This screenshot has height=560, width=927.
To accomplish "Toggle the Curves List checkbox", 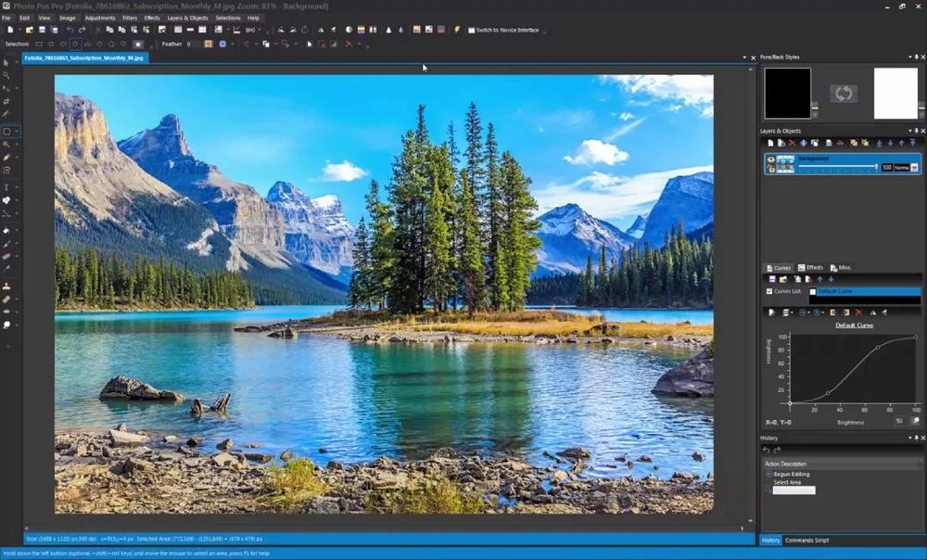I will tap(769, 291).
